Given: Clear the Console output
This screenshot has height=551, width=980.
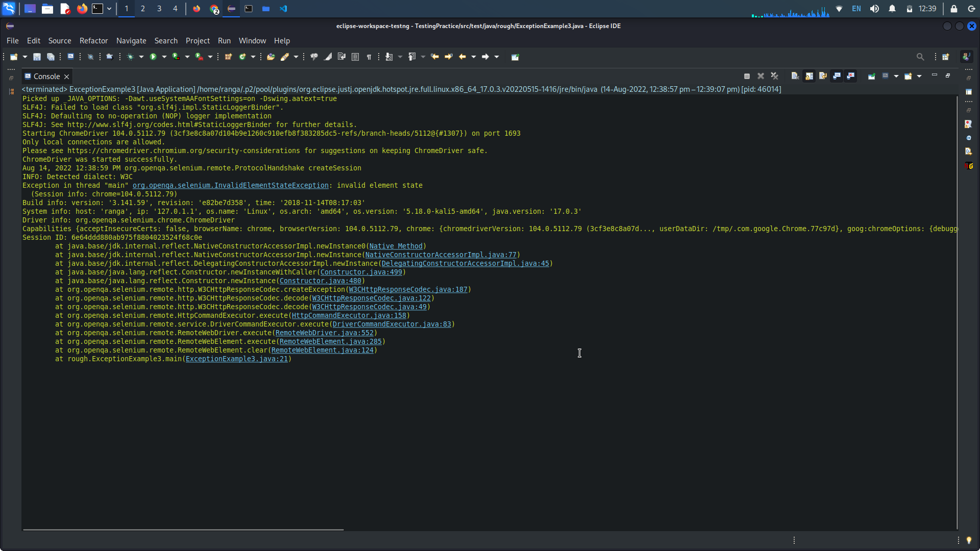Looking at the screenshot, I should pos(795,76).
